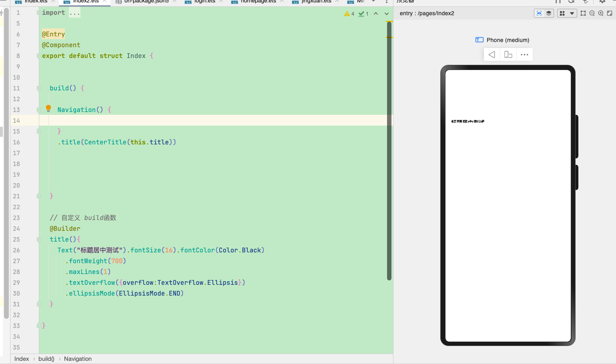This screenshot has width=616, height=364.
Task: Click ".maxLines(1)" code line
Action: [x=88, y=272]
